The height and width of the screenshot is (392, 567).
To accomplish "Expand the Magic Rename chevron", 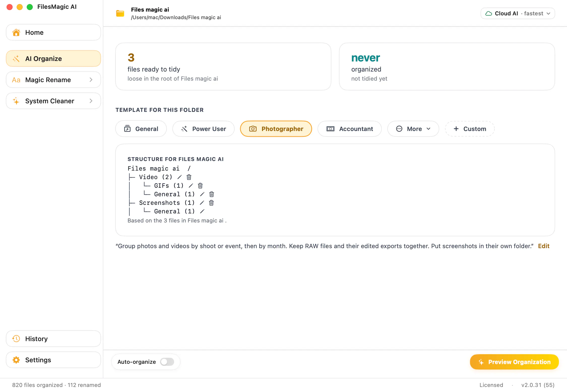I will (91, 80).
